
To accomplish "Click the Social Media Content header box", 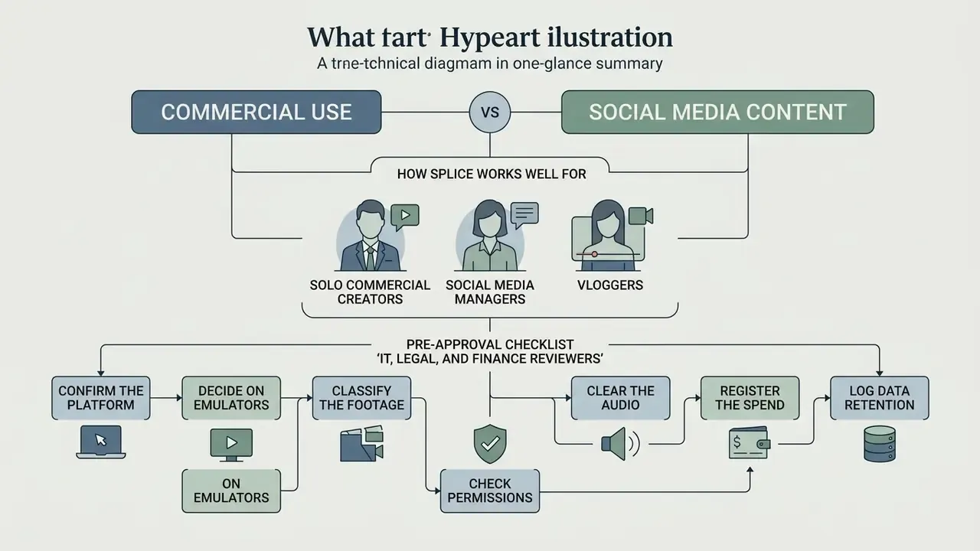I will pyautogui.click(x=717, y=112).
